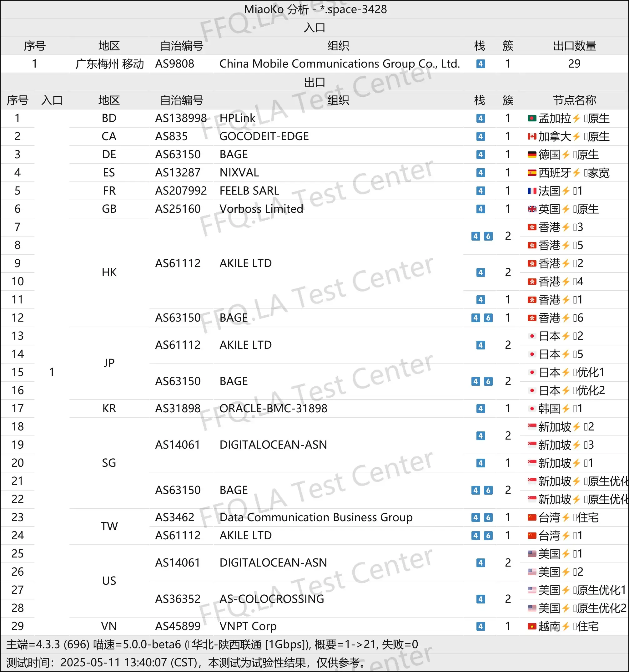Click the GOCODEIT-EDGE organization cell
The height and width of the screenshot is (672, 629).
pos(264,137)
